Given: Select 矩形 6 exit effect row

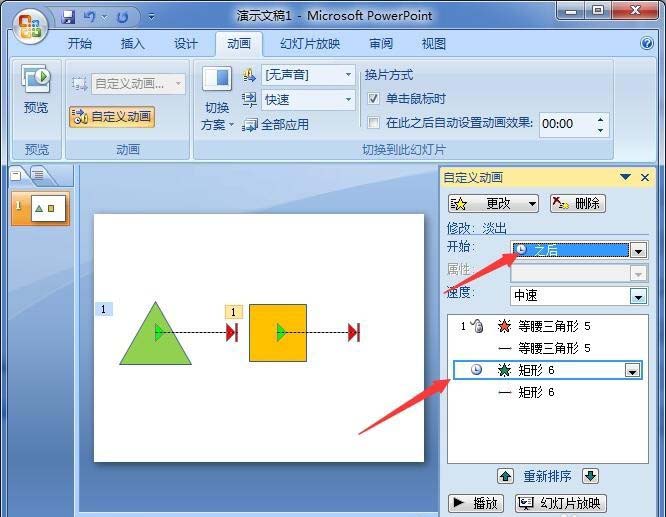Looking at the screenshot, I should [x=548, y=370].
